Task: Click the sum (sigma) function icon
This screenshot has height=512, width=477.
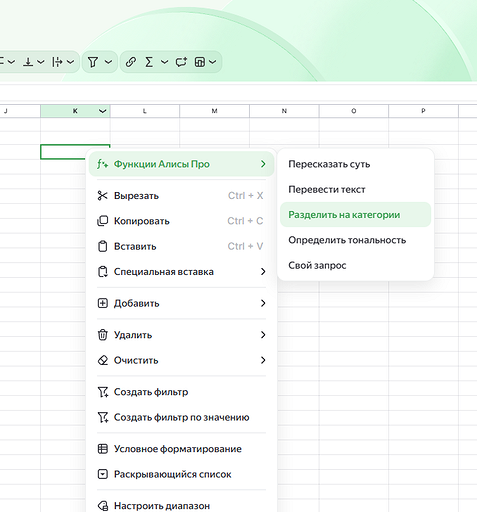Action: (149, 62)
